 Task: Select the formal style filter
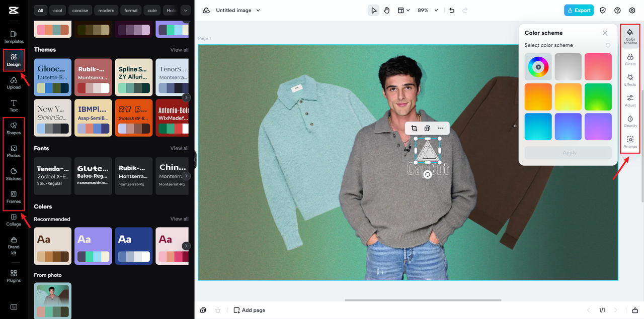[x=131, y=10]
